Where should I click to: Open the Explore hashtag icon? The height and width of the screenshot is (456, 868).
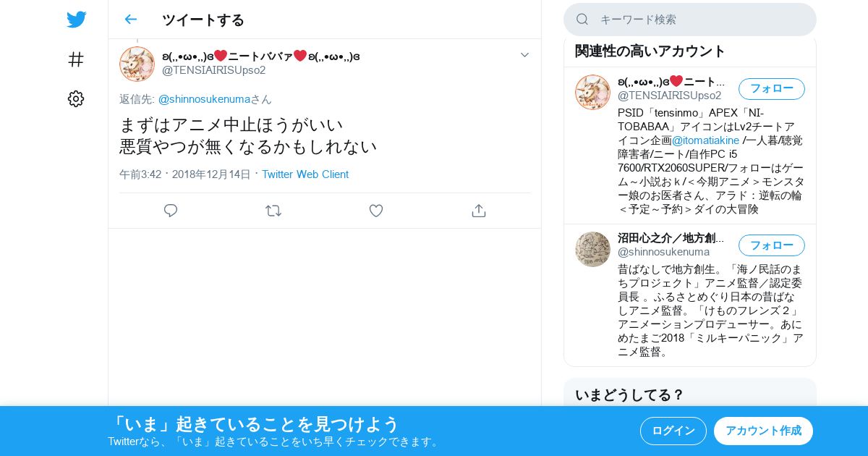click(x=76, y=59)
